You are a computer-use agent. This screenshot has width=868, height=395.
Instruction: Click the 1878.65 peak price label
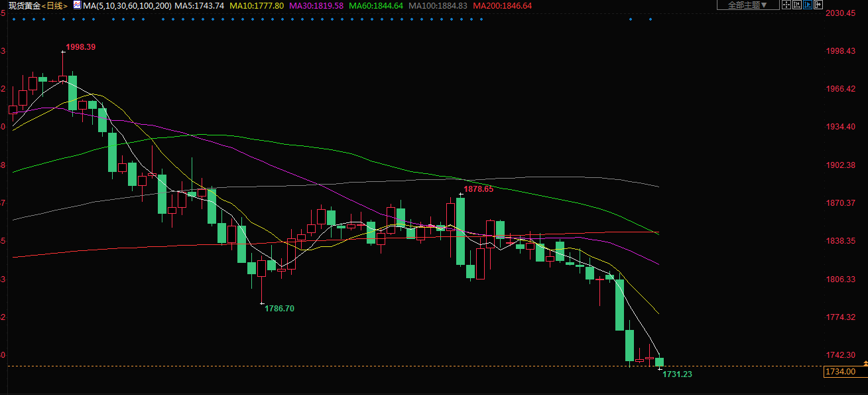pos(478,189)
